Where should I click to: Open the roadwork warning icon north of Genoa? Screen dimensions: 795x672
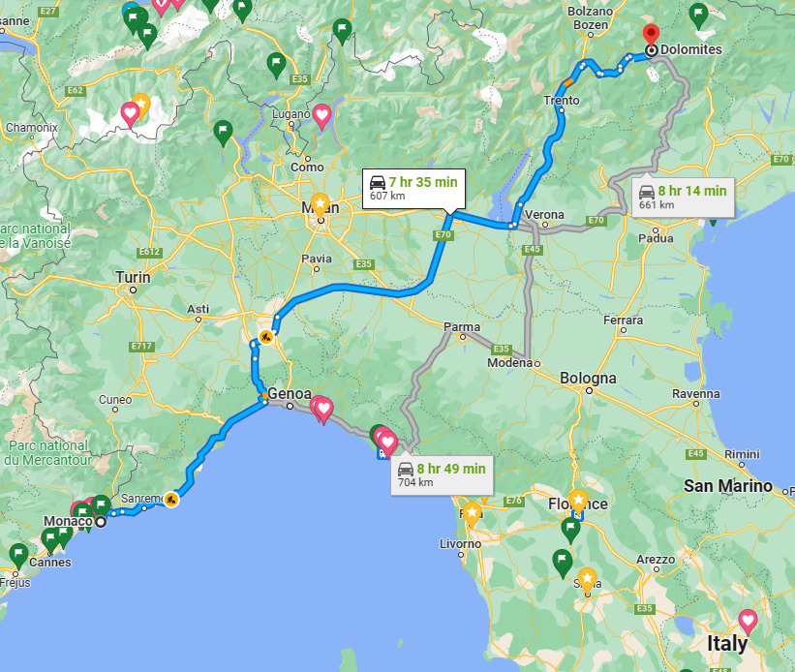click(x=266, y=336)
